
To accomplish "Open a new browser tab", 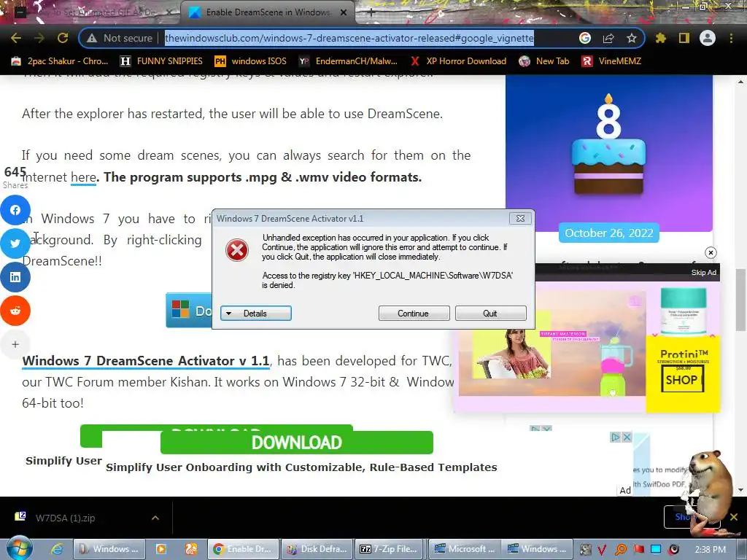I will tap(371, 12).
